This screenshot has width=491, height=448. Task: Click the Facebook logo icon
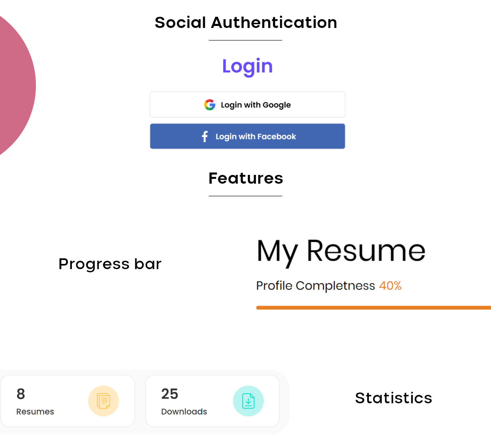pos(205,137)
